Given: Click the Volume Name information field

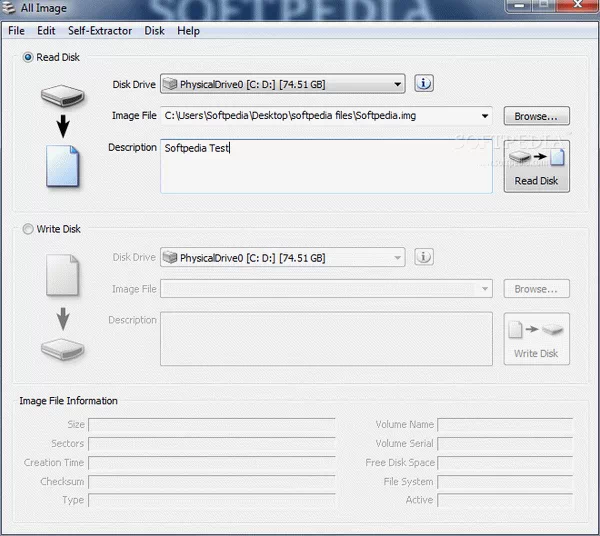Looking at the screenshot, I should (x=505, y=425).
